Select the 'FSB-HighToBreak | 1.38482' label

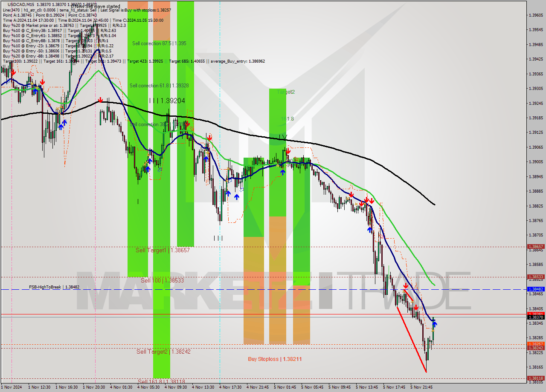coord(54,287)
